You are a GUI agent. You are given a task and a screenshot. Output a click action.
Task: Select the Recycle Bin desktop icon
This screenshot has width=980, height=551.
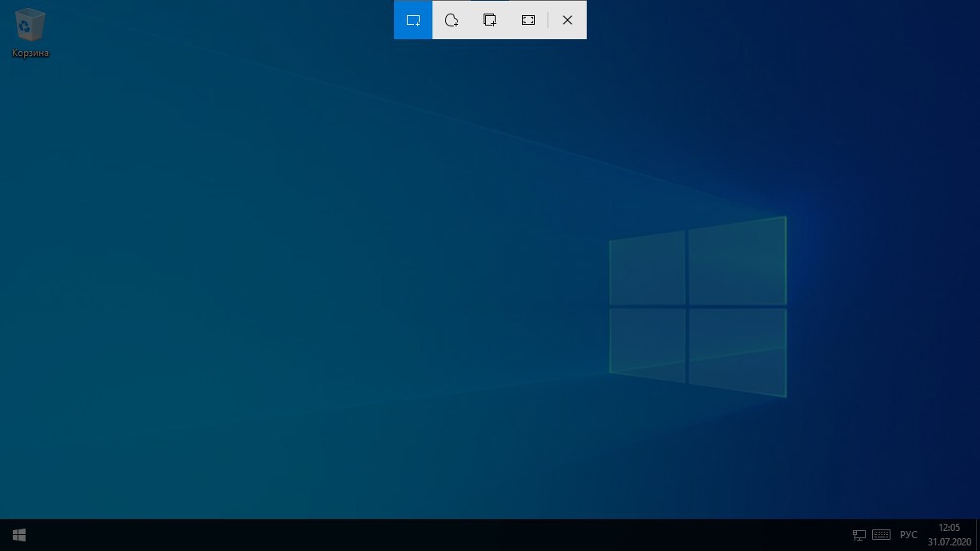(30, 25)
